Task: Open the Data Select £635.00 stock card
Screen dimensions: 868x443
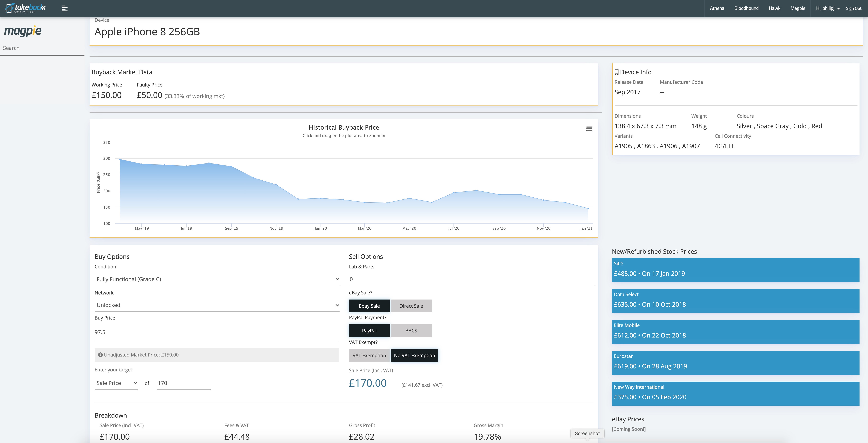Action: coord(735,301)
